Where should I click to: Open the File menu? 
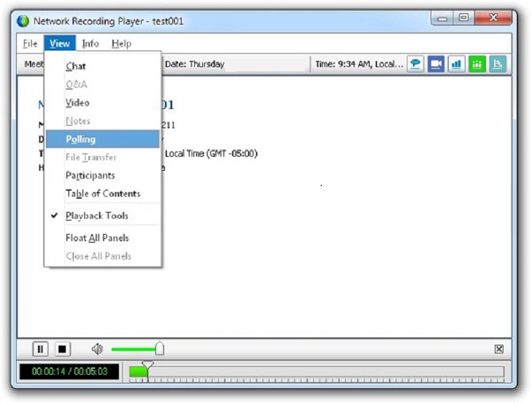(29, 43)
